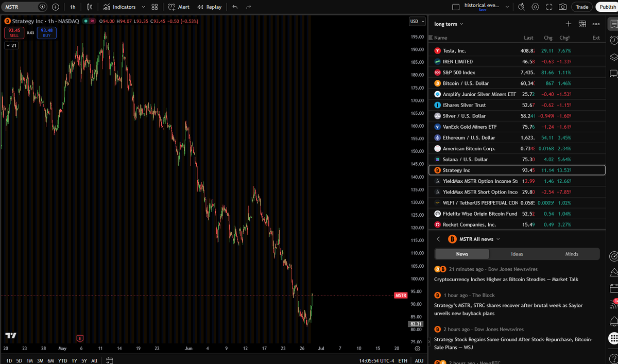Screen dimensions: 618x364
Task: Click the undo arrow
Action: [235, 7]
